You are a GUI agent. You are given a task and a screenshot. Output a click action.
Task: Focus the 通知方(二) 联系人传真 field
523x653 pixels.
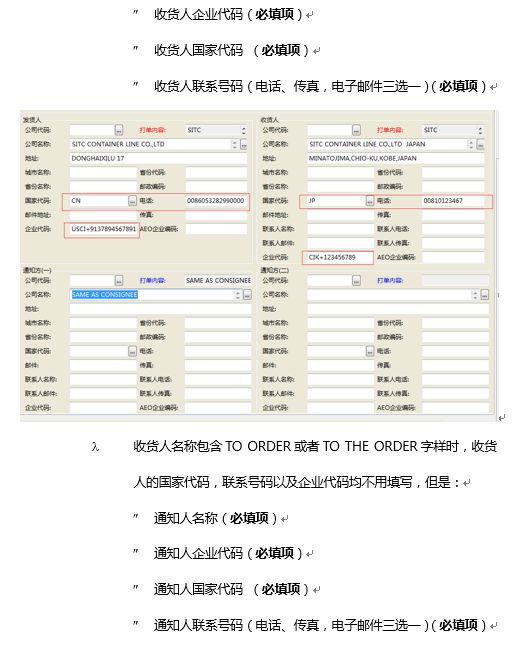tap(456, 394)
